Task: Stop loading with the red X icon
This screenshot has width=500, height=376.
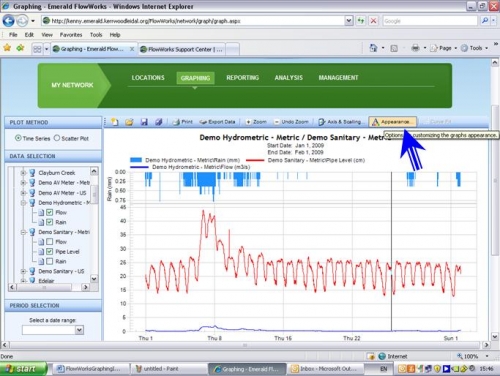Action: [373, 21]
